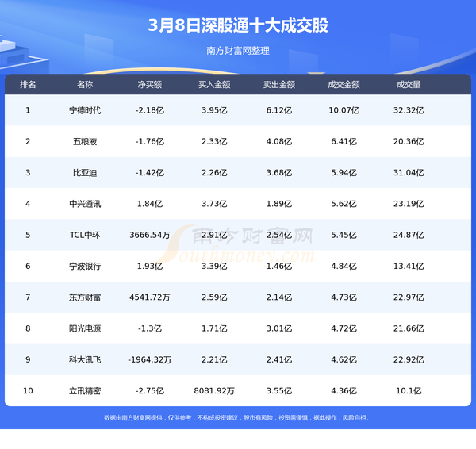Click buy amount 3.95亿
Screen dimensions: 476x449
point(214,110)
